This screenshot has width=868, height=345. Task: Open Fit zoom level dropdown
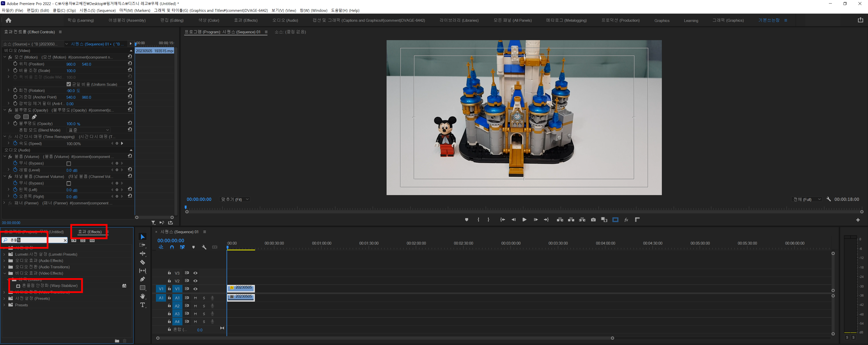(235, 199)
